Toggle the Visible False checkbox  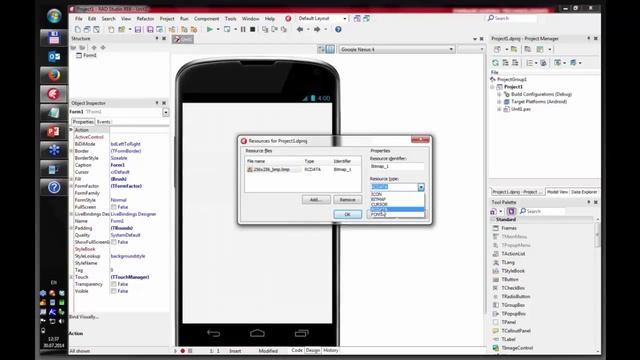point(114,291)
